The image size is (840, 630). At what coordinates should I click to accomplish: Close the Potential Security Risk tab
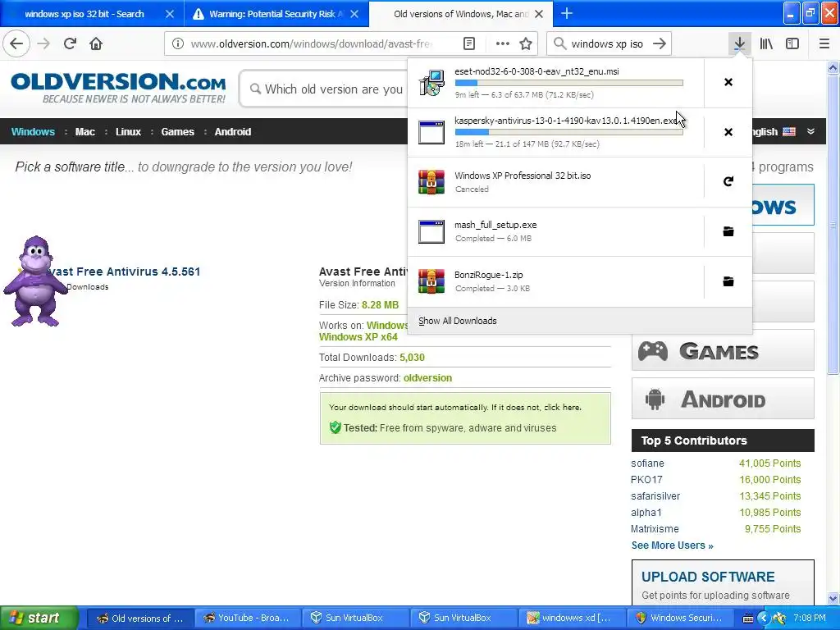pyautogui.click(x=354, y=14)
